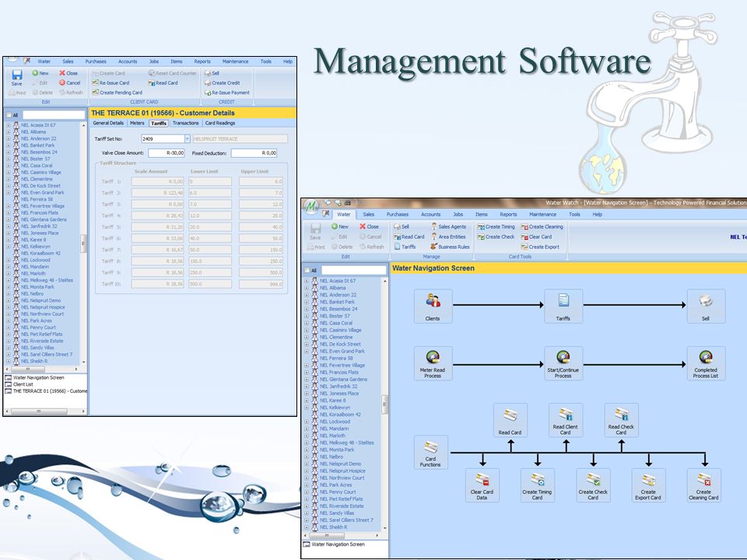The height and width of the screenshot is (560, 747).
Task: Select Client List in open windows panel
Action: pos(23,384)
